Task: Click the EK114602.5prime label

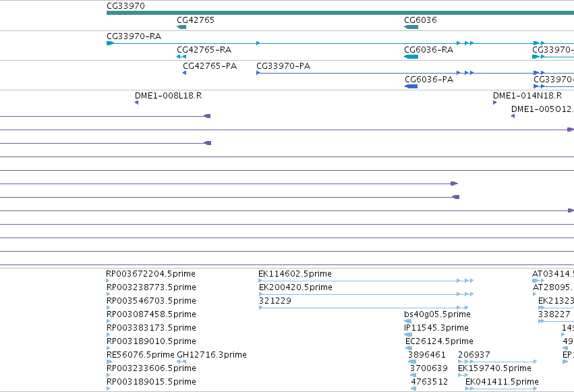Action: pos(295,274)
